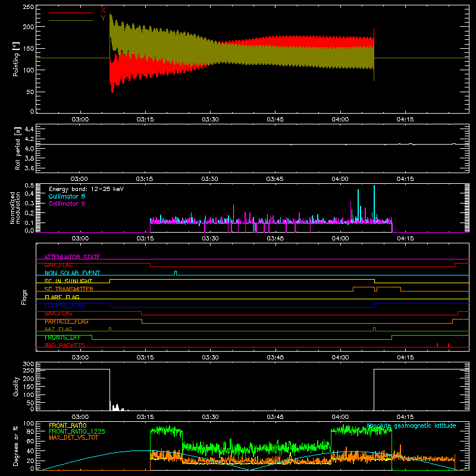Viewport: 476px width, 476px height.
Task: Select the GAP_FLAG label
Action: [58, 265]
